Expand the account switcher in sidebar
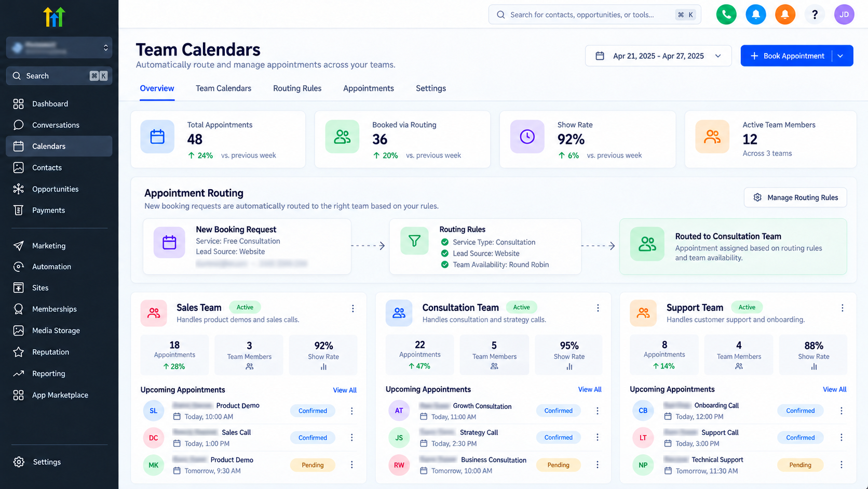868x489 pixels. (59, 47)
